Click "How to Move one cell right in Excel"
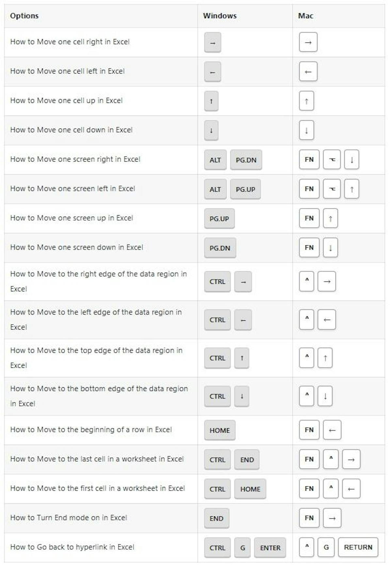This screenshot has width=392, height=566. tap(70, 42)
